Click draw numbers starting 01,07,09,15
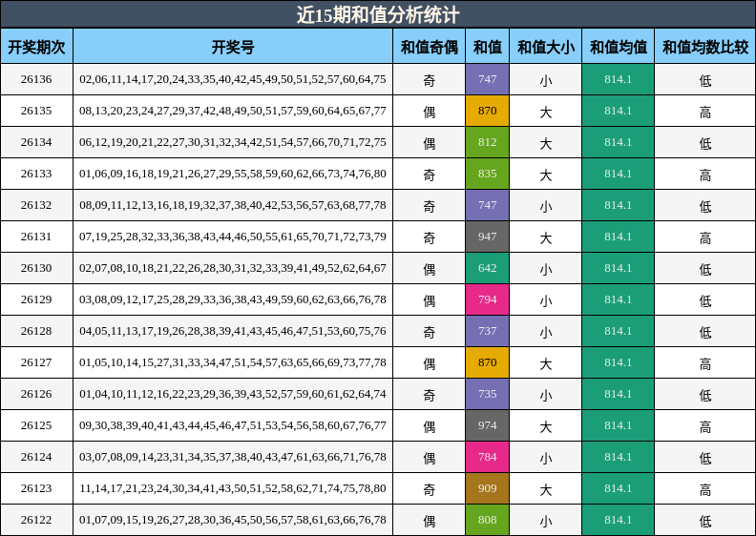756x536 pixels. click(233, 520)
